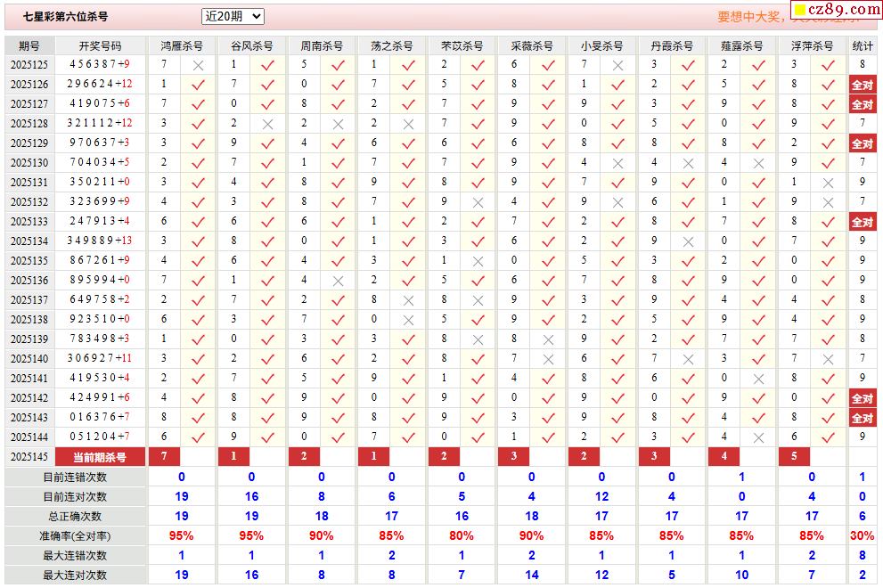Viewport: 883px width, 588px height.
Task: Click 薤露's current kill number 4 box
Action: pyautogui.click(x=724, y=457)
